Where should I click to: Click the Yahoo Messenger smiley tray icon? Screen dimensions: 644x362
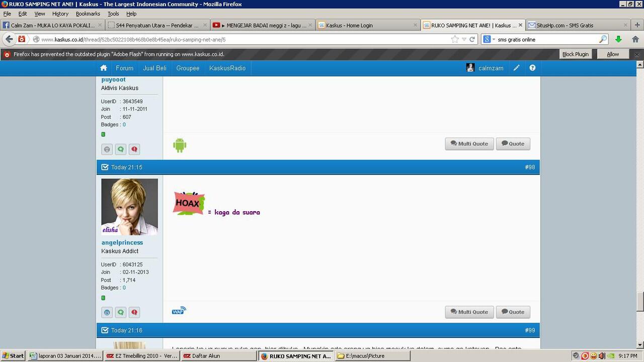(594, 356)
